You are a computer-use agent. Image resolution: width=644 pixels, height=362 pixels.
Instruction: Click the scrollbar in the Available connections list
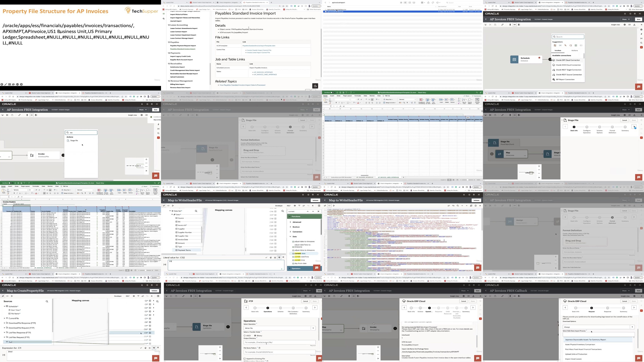click(x=584, y=56)
